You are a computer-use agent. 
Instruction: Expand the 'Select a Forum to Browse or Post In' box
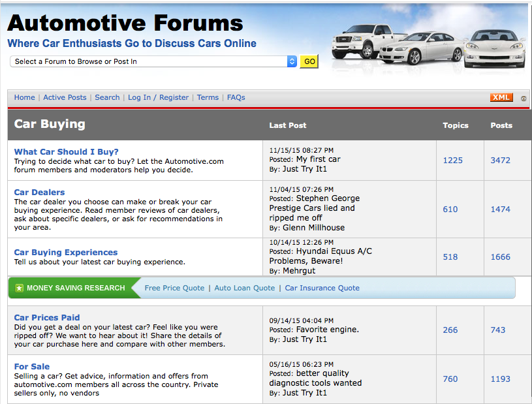pos(150,61)
